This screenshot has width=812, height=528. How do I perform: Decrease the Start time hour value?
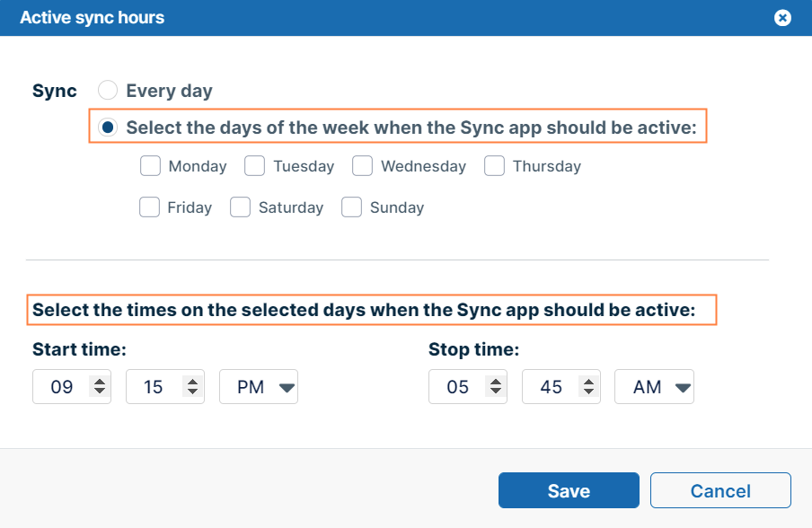(x=100, y=392)
